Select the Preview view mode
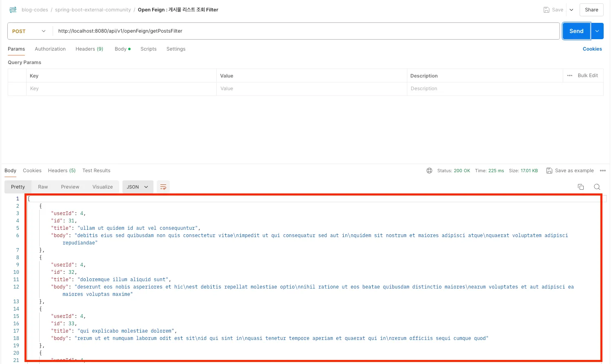 pyautogui.click(x=70, y=187)
